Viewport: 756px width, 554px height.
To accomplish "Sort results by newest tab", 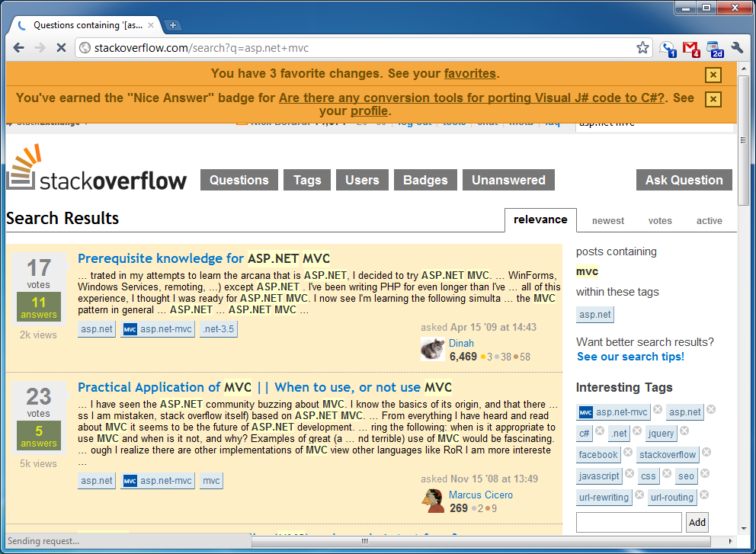I will click(x=607, y=221).
